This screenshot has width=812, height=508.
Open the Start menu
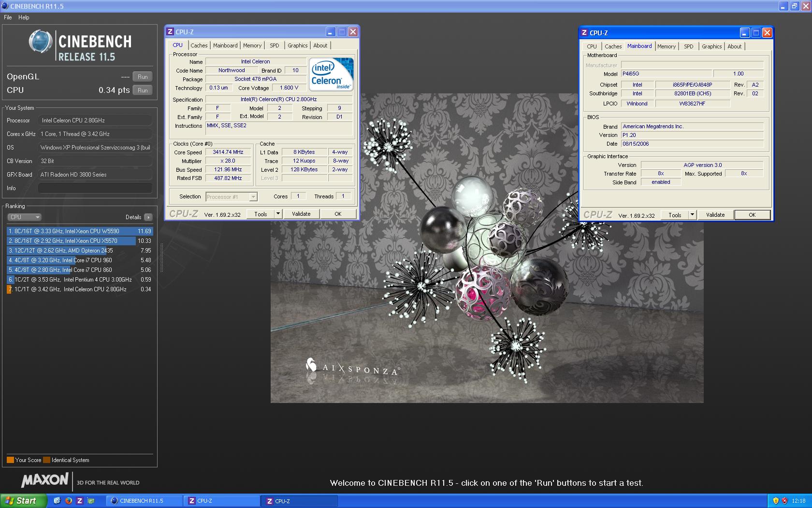[24, 501]
